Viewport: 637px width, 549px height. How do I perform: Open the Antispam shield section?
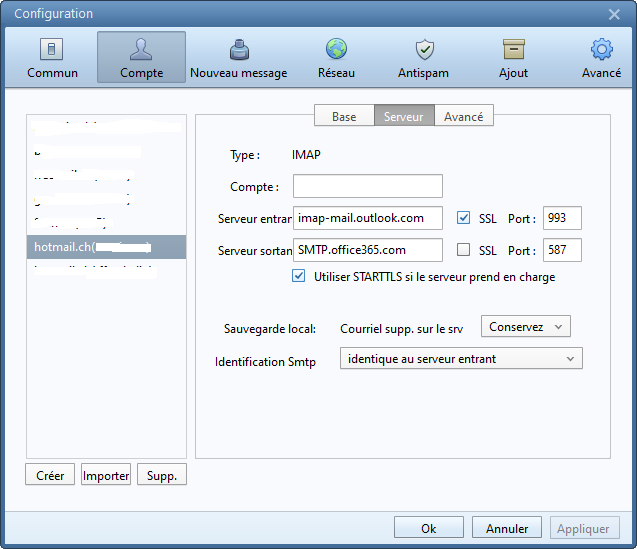(x=424, y=58)
